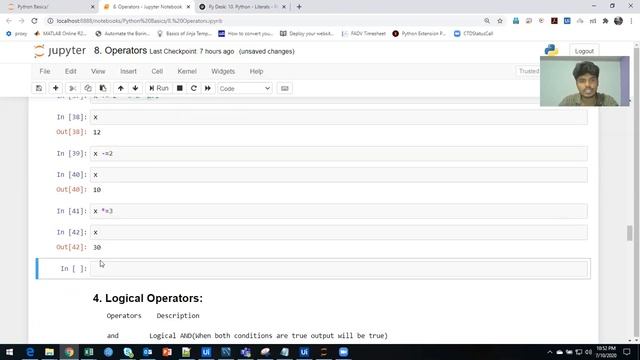Open the CTOStatusCall bookmark
The height and width of the screenshot is (360, 640).
473,33
